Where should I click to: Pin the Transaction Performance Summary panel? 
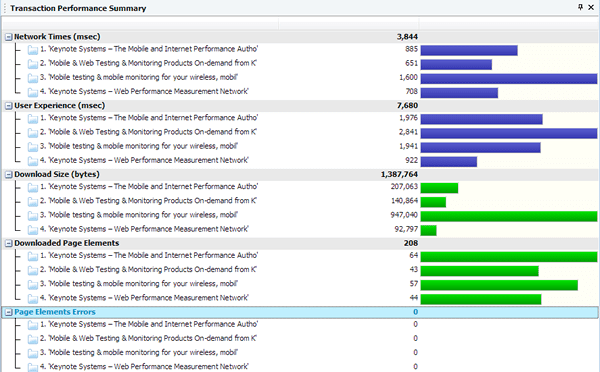580,7
